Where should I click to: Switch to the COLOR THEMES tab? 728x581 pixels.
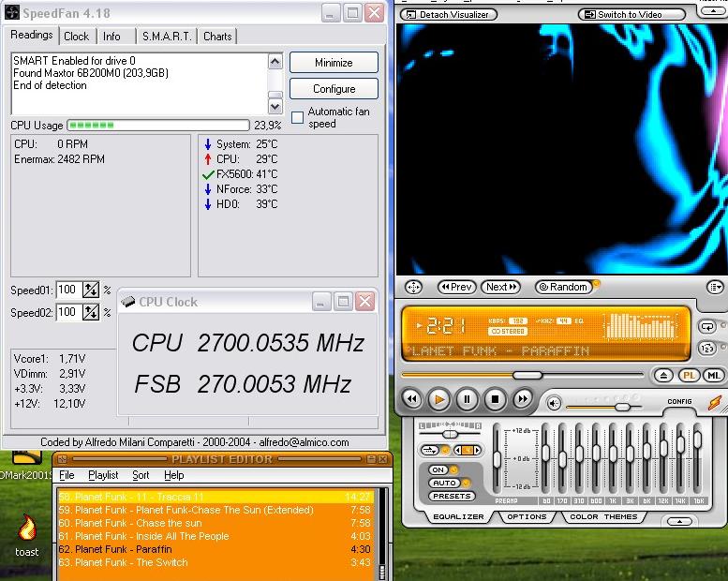(603, 517)
